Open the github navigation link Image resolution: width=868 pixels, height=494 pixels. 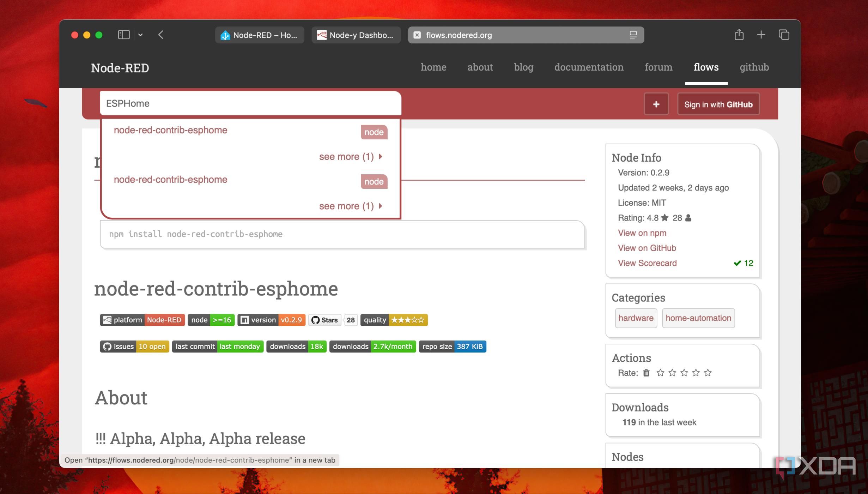click(x=754, y=67)
